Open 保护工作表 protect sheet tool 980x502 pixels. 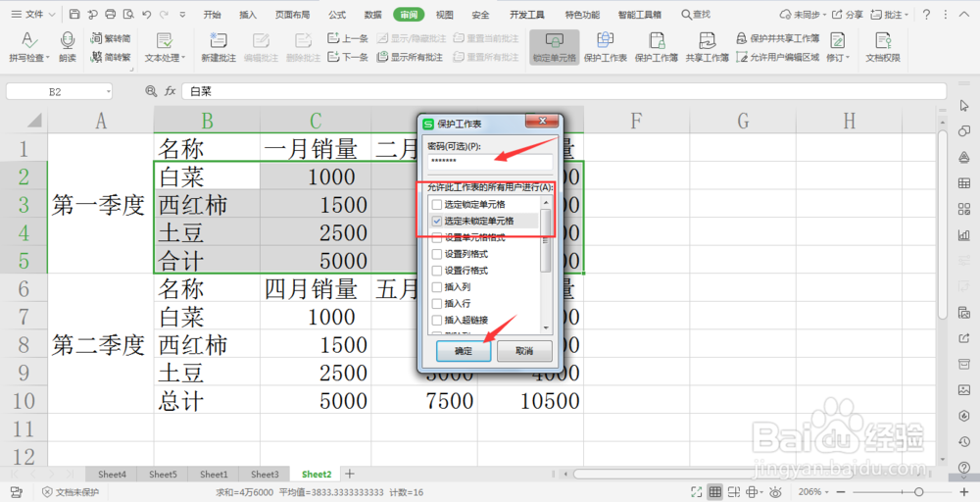(605, 47)
